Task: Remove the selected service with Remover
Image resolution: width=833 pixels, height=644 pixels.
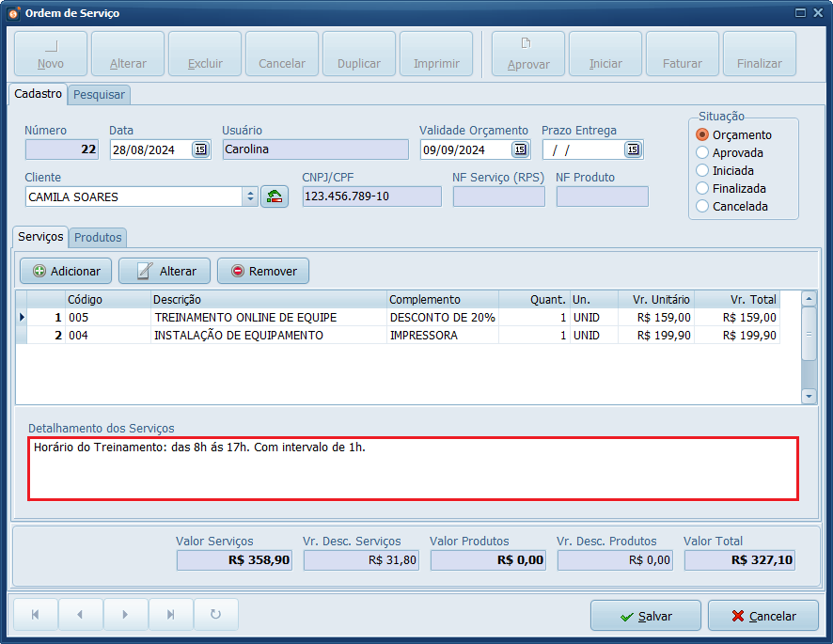Action: [x=263, y=271]
